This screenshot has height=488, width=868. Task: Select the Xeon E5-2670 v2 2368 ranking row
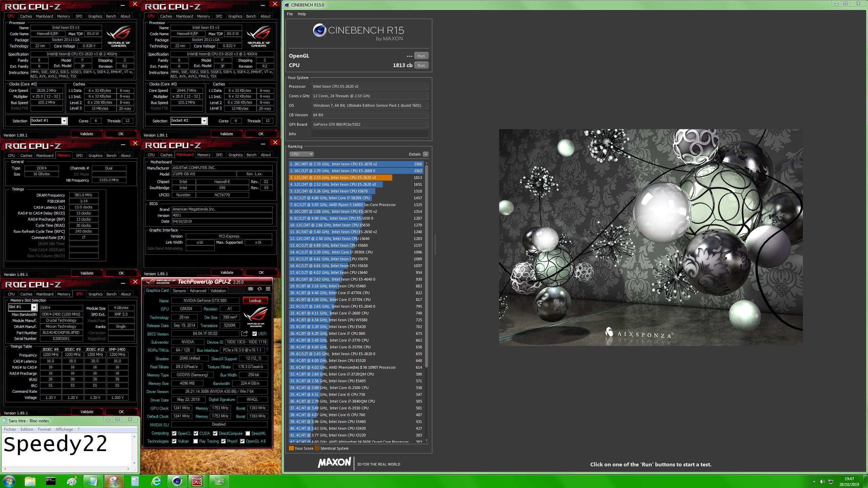tap(356, 164)
